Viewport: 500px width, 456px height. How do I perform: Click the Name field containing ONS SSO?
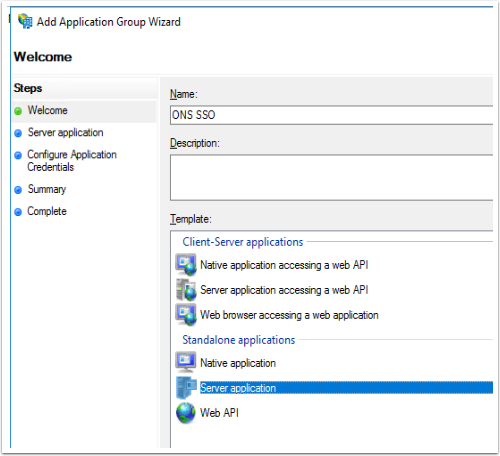click(331, 115)
